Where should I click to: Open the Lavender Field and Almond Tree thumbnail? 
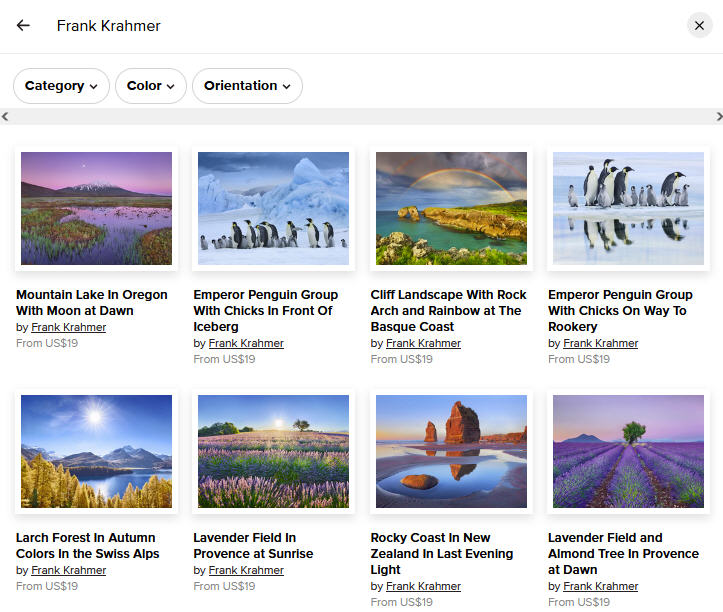[628, 451]
